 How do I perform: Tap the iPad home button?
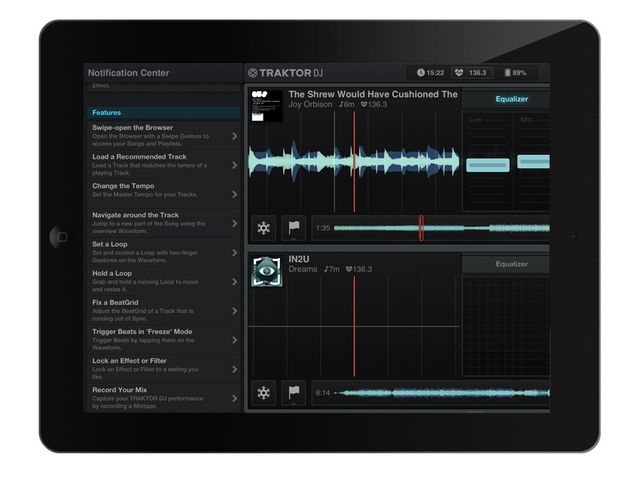tap(62, 237)
